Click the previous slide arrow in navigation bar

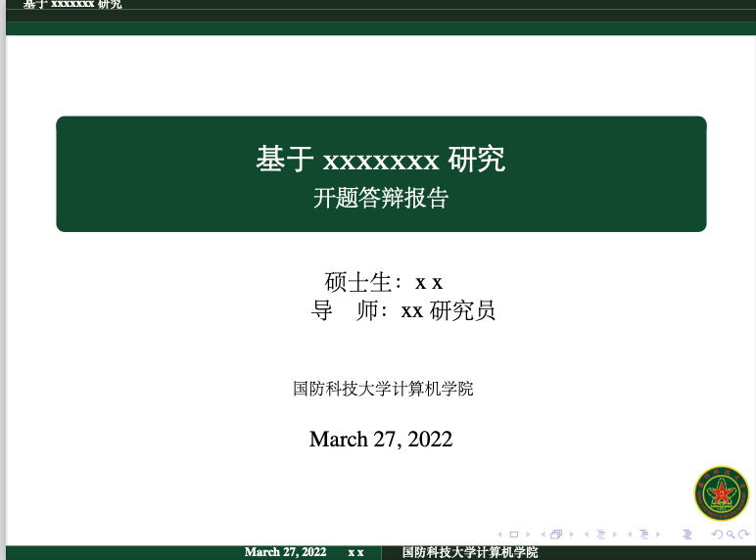[x=500, y=535]
